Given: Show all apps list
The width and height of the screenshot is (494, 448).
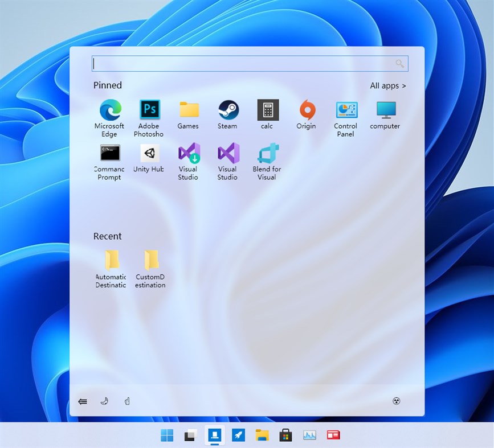Looking at the screenshot, I should pyautogui.click(x=387, y=85).
